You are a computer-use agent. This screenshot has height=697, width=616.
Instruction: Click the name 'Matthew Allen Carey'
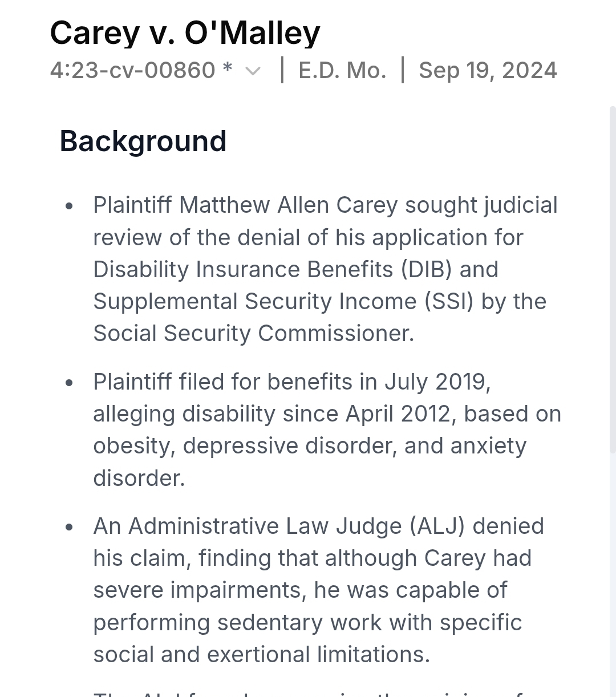289,205
